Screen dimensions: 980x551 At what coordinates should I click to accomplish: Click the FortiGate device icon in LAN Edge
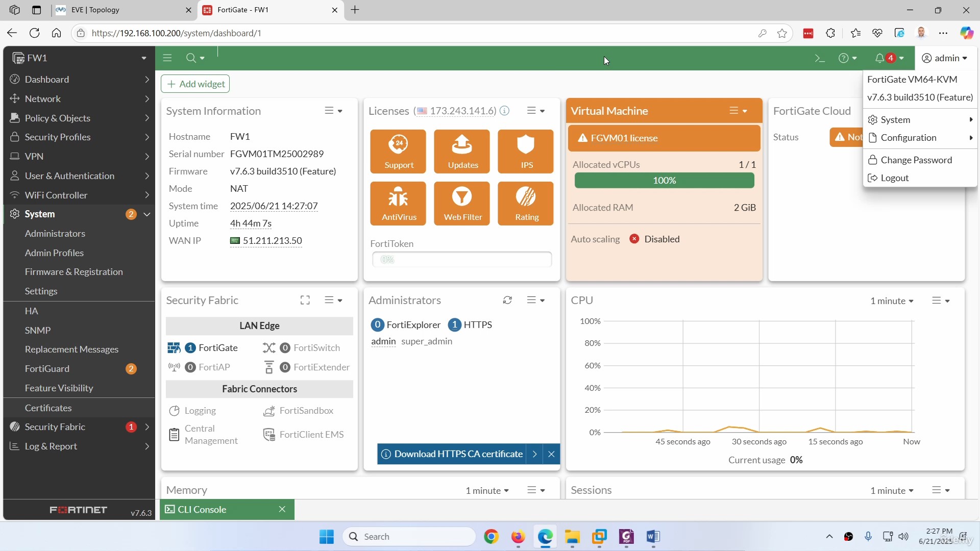click(x=174, y=348)
